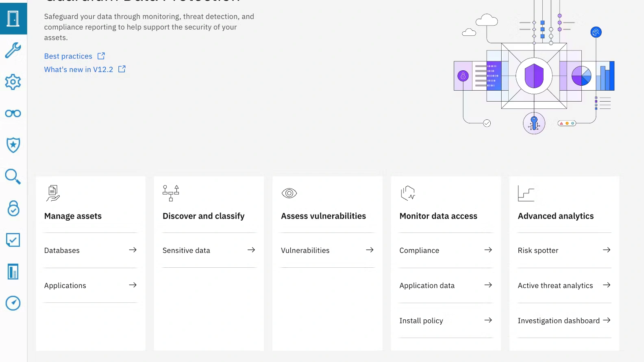Open Applications under Manage assets
The width and height of the screenshot is (644, 362).
[90, 286]
